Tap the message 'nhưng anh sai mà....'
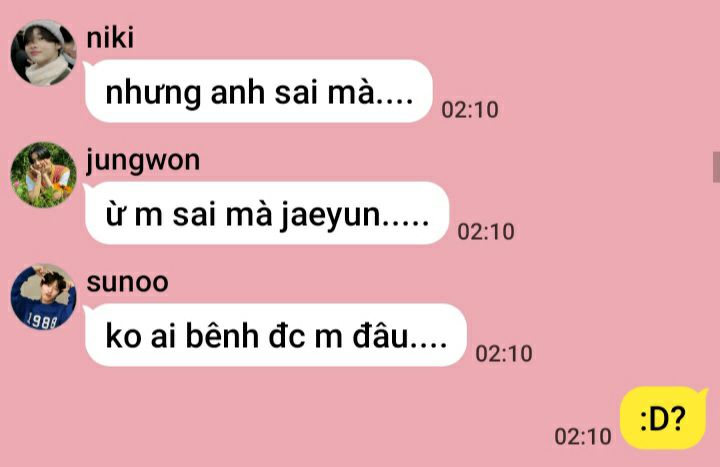Viewport: 720px width, 467px height. [259, 91]
